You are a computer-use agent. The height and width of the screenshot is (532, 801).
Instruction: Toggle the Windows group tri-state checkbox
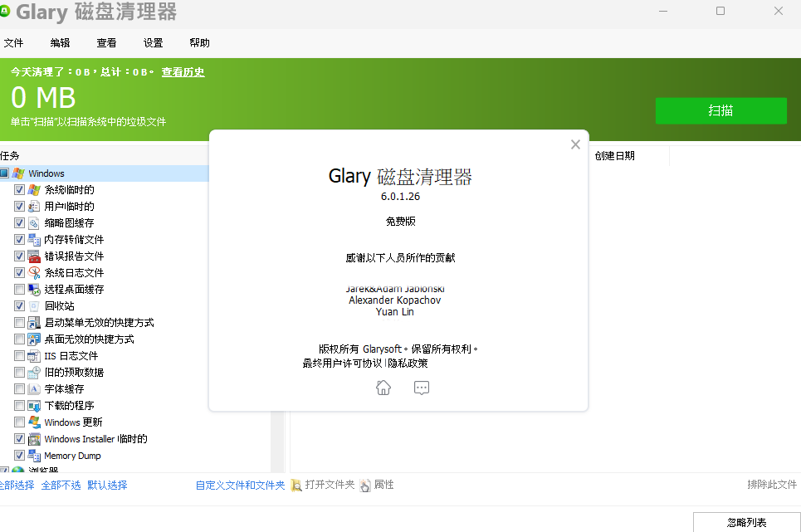[x=4, y=173]
